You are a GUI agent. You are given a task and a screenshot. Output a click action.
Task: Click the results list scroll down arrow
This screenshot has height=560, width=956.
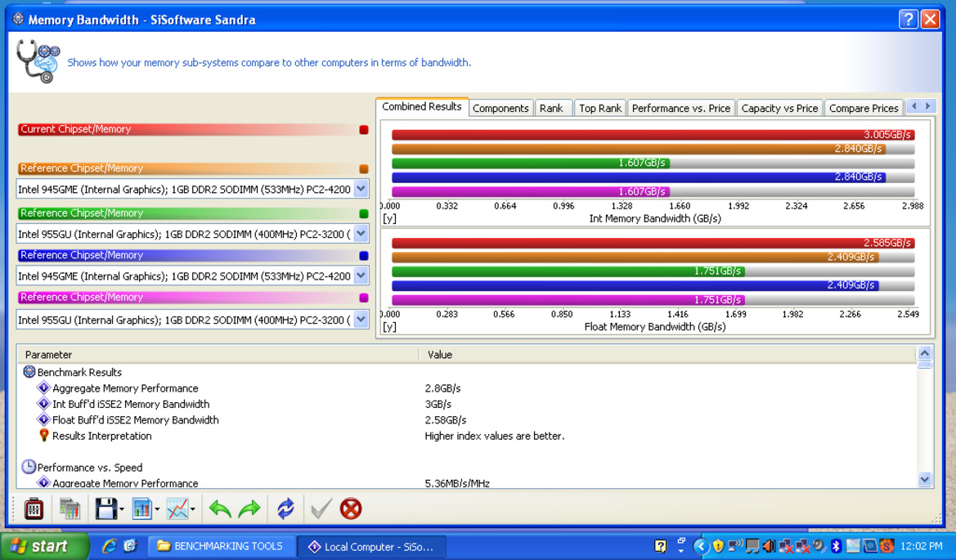(x=924, y=480)
